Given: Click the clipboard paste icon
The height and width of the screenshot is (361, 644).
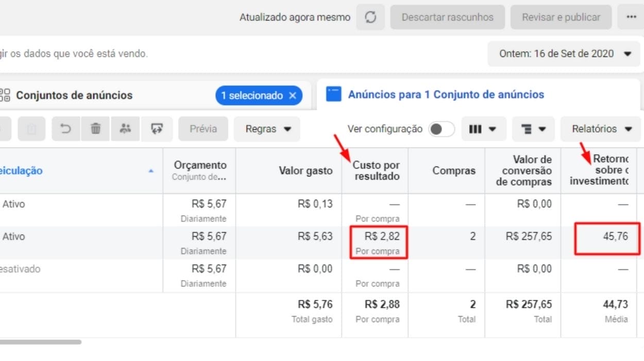Looking at the screenshot, I should point(31,129).
